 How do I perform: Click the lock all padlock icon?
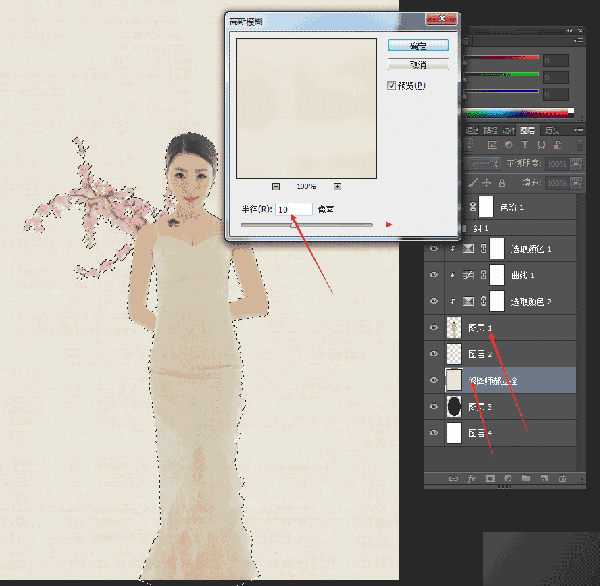pyautogui.click(x=502, y=183)
